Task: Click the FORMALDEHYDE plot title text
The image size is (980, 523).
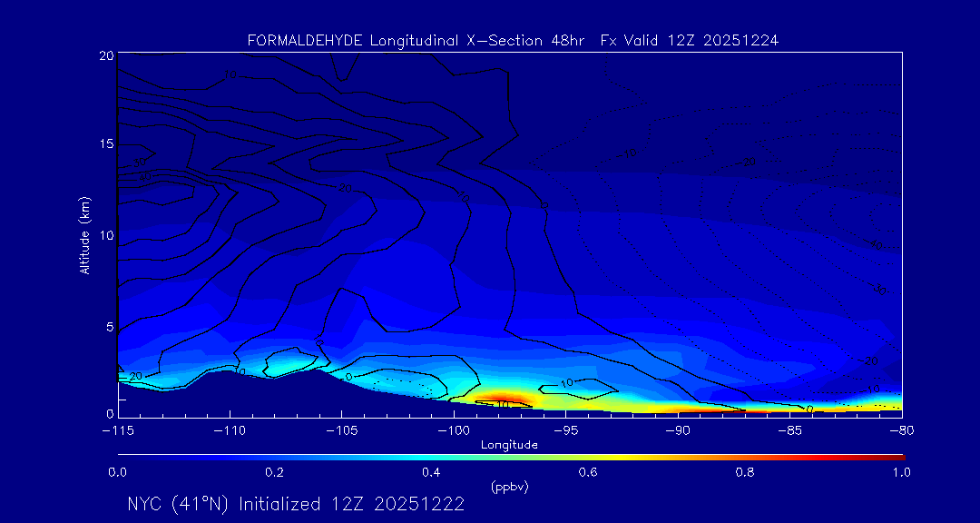Action: point(513,41)
